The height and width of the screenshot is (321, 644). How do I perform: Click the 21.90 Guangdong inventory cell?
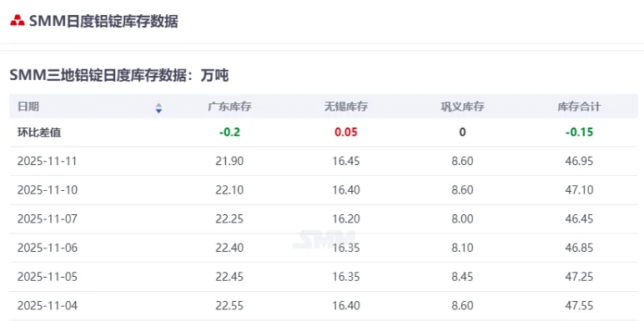tap(229, 161)
